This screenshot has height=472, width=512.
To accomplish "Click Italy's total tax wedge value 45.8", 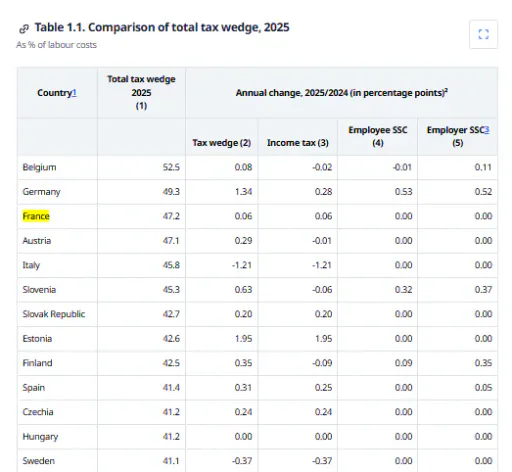I will pos(171,265).
